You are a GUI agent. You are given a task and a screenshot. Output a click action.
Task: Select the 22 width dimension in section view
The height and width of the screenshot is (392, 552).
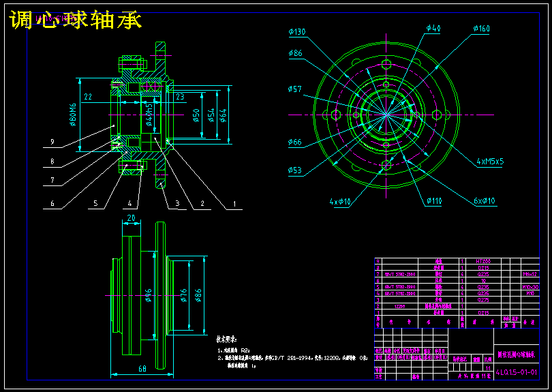pyautogui.click(x=88, y=97)
